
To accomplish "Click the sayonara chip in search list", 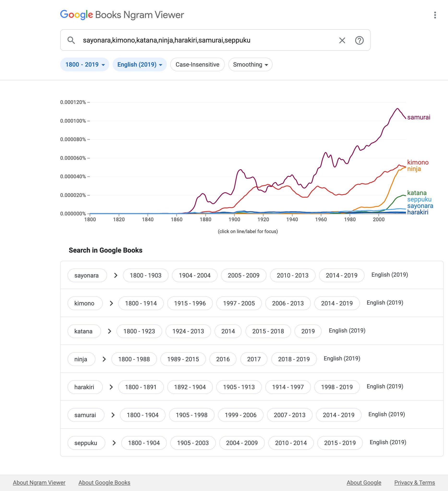I will pos(87,275).
